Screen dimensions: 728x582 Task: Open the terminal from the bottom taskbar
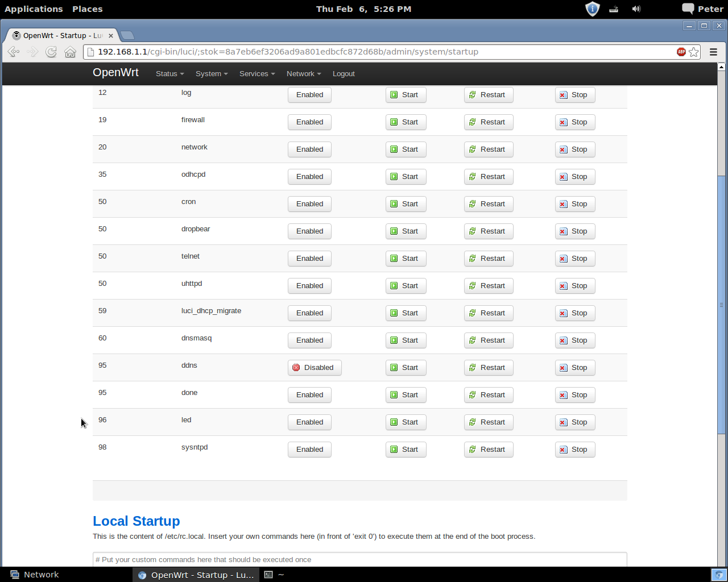coord(274,575)
